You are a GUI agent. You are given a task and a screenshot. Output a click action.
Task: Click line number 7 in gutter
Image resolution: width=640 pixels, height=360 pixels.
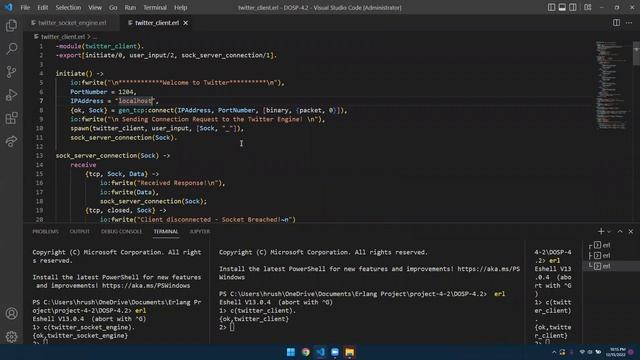(41, 101)
